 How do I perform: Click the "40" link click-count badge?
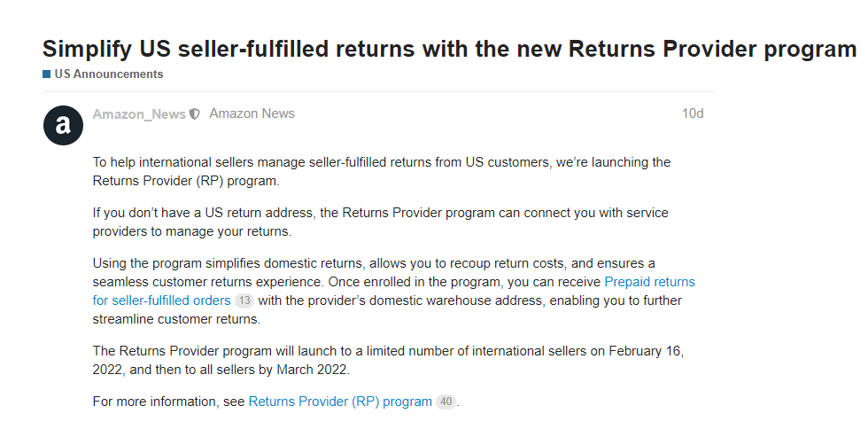[x=446, y=402]
